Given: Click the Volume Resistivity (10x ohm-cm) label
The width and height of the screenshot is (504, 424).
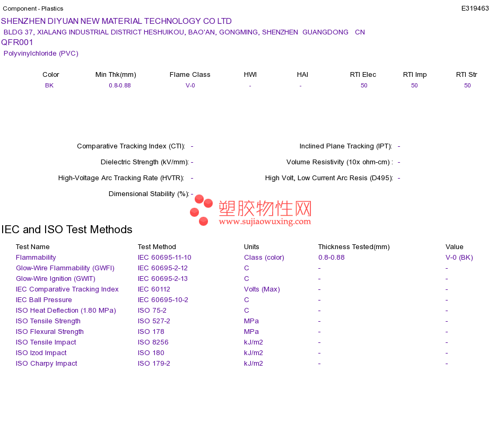Looking at the screenshot, I should coord(340,162).
